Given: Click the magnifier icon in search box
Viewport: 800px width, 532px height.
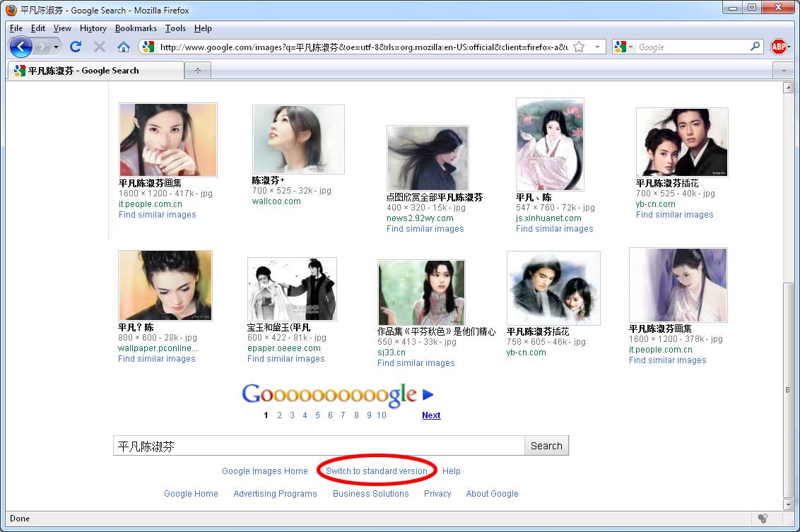Looking at the screenshot, I should [755, 47].
